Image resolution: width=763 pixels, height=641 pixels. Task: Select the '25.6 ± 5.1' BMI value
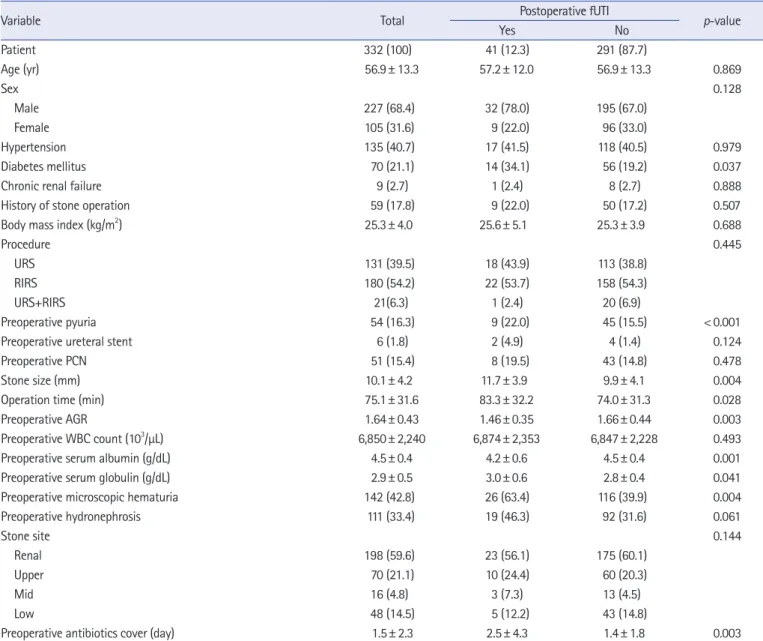[x=503, y=225]
